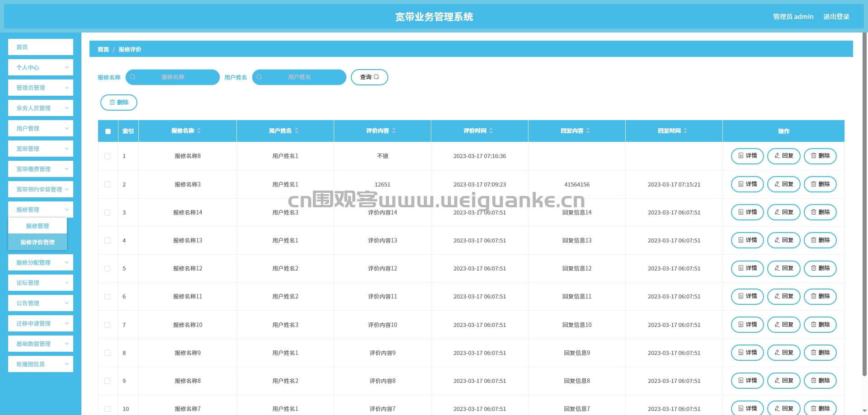Click 回复 for row 1 报修名称8
Screen dimensions: 868x415
784,156
